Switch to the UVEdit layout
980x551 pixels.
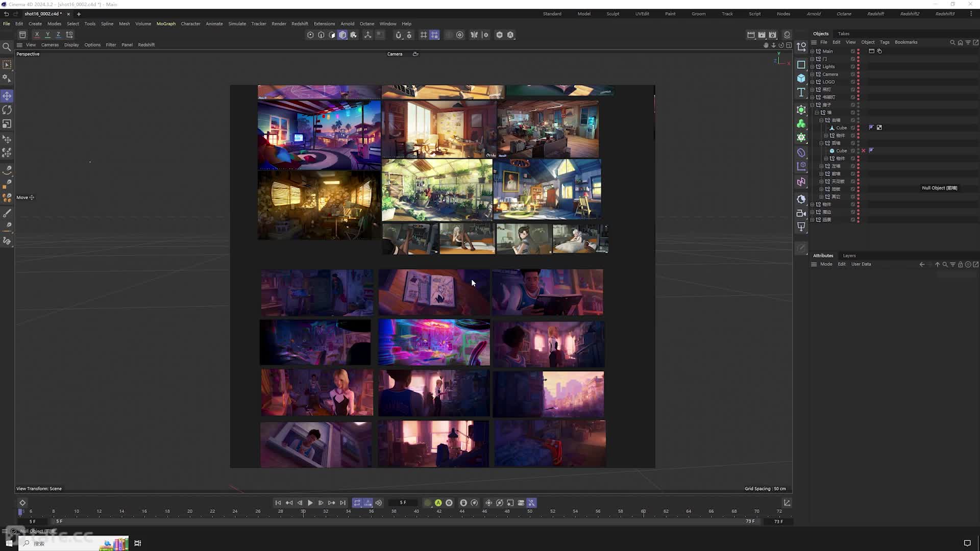point(642,14)
